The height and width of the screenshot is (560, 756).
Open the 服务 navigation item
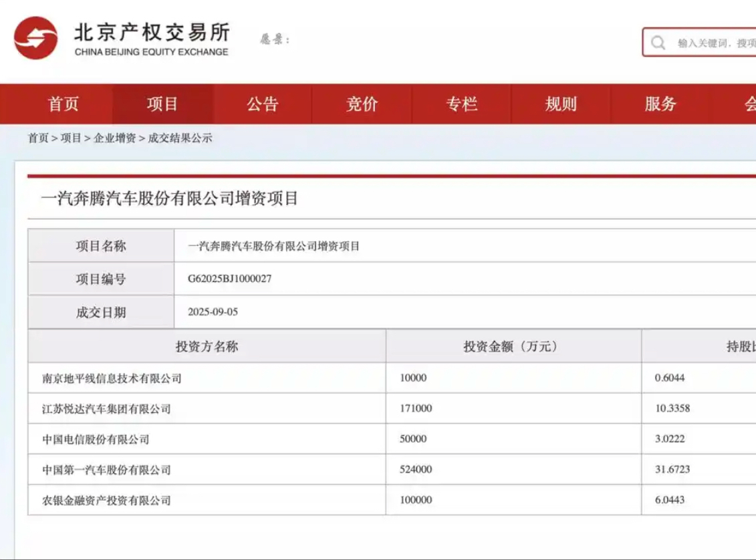[x=660, y=104]
